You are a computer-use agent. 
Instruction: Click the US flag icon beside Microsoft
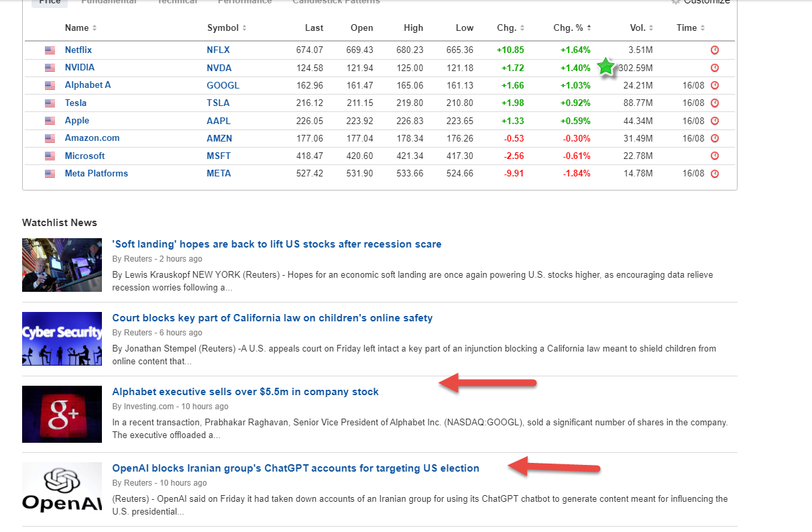(50, 156)
